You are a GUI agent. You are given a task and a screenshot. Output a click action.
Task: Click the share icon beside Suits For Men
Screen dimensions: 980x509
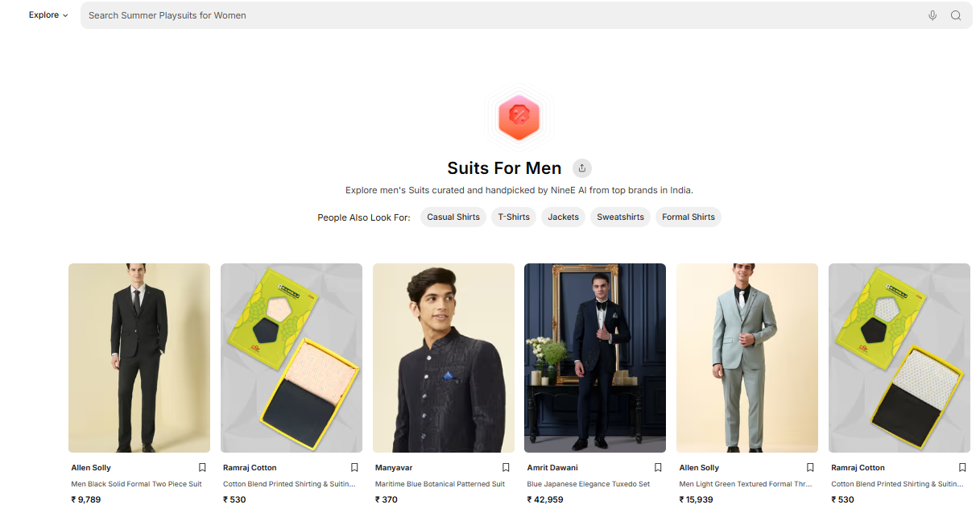coord(582,168)
